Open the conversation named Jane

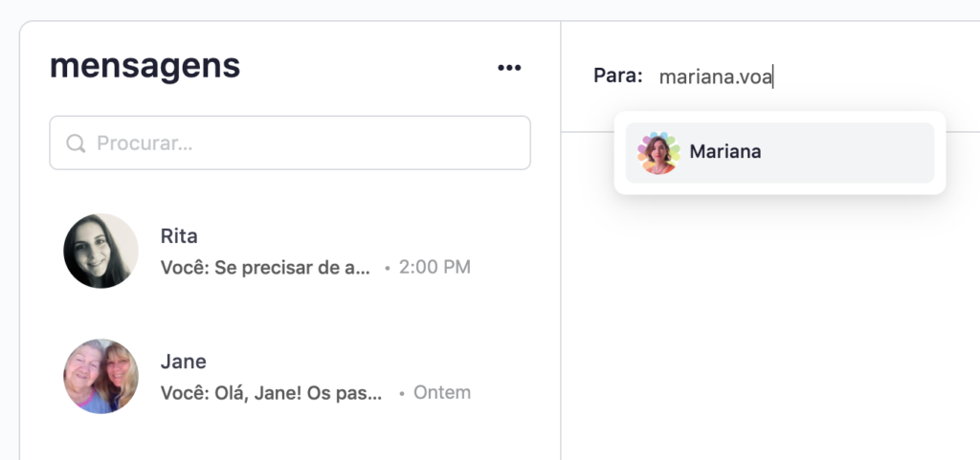[184, 361]
